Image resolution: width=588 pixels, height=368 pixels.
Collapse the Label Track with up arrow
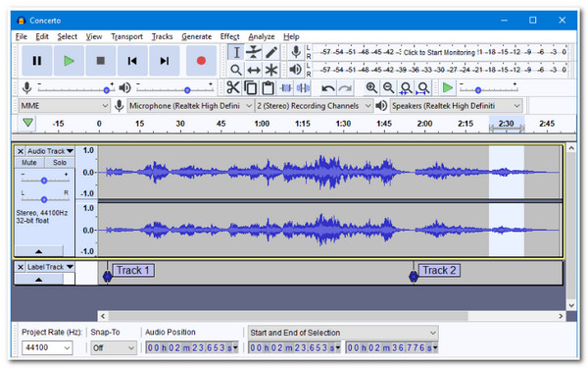coord(38,279)
